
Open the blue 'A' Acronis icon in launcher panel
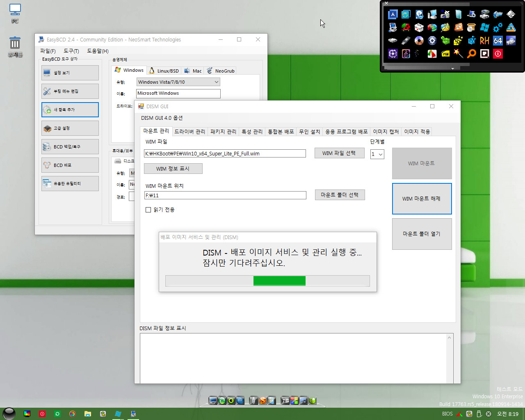(x=393, y=14)
